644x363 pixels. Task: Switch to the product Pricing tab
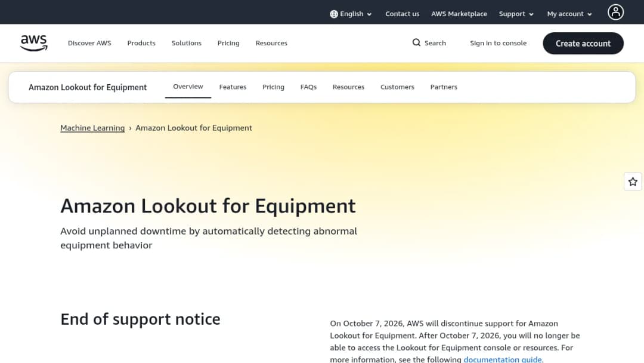(273, 87)
